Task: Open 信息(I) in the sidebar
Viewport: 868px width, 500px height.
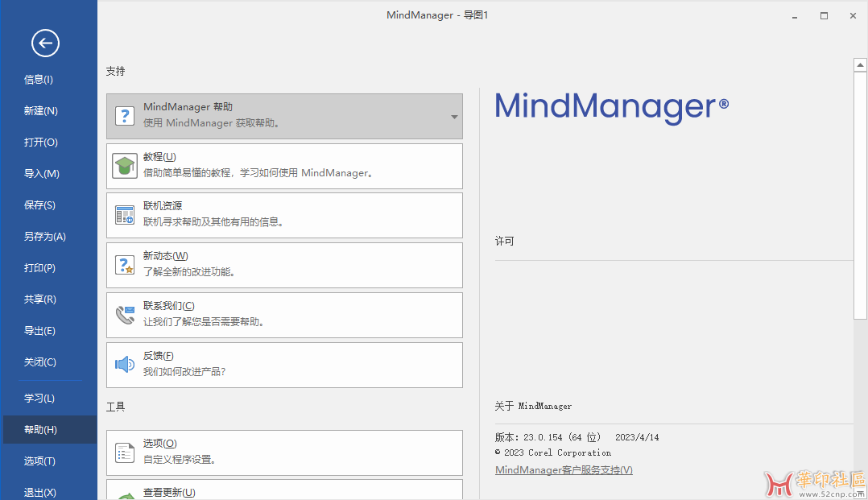Action: [x=39, y=79]
